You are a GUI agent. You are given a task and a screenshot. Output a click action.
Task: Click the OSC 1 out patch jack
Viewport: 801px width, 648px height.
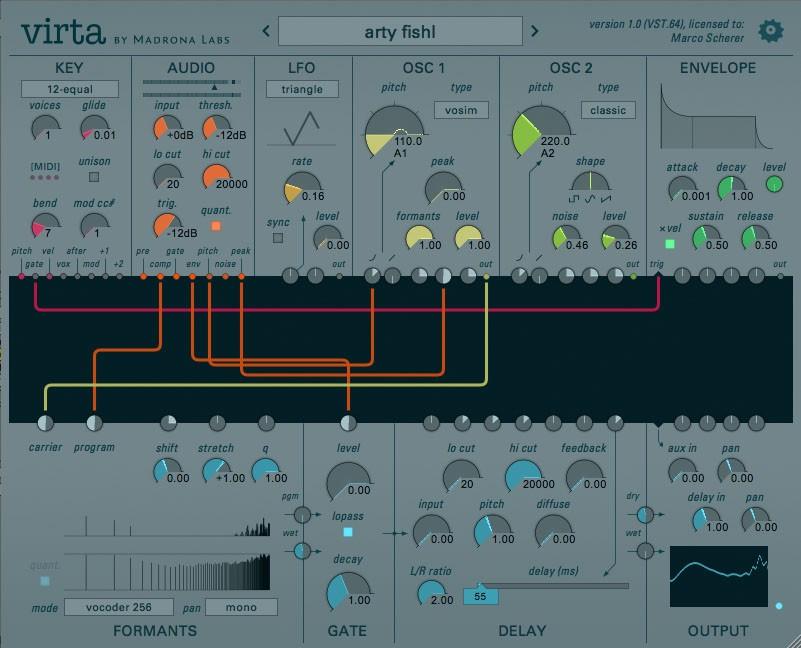tap(486, 276)
